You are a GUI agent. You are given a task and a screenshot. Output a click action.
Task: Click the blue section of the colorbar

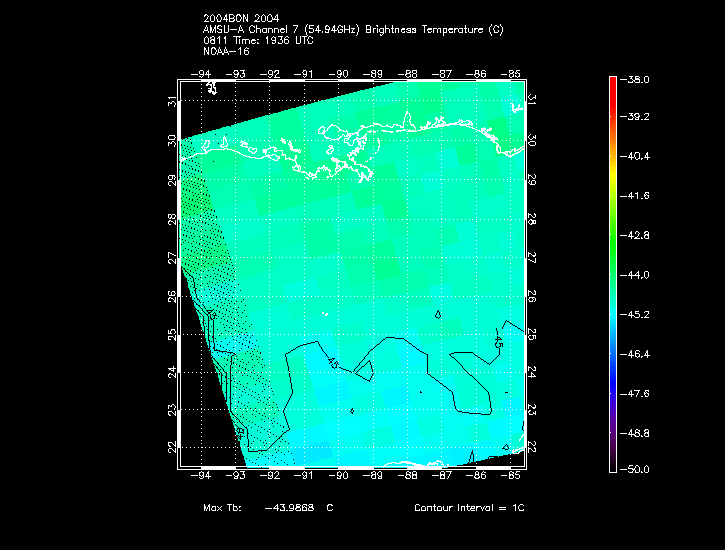pyautogui.click(x=614, y=385)
